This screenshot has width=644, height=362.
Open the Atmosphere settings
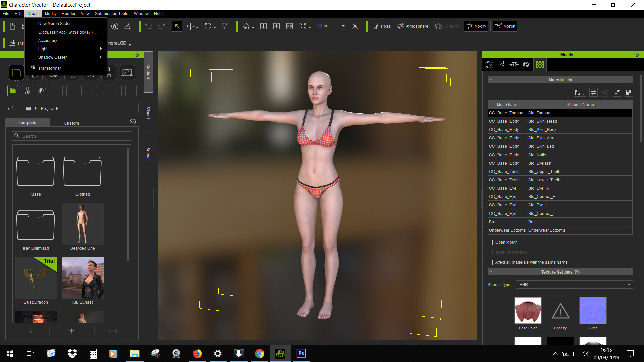click(413, 26)
